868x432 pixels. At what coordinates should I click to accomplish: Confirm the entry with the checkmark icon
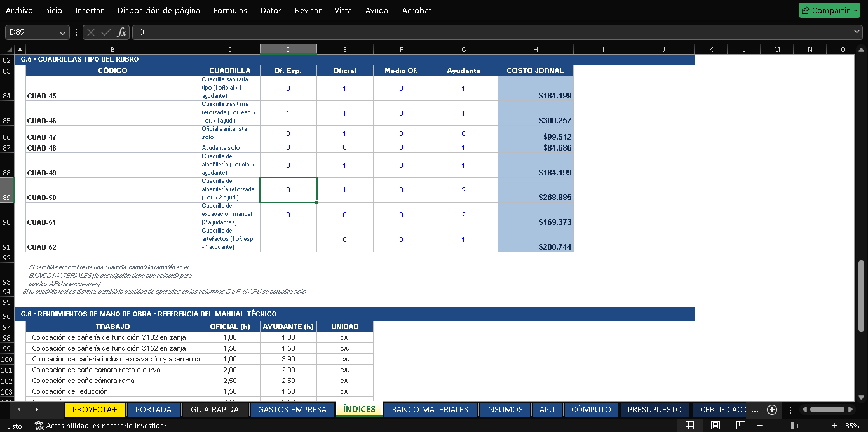point(106,32)
